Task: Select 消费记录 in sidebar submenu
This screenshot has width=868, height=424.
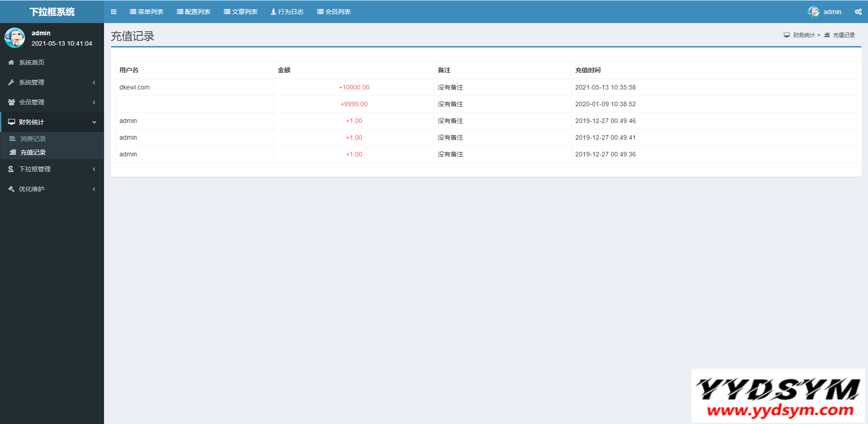Action: click(33, 139)
